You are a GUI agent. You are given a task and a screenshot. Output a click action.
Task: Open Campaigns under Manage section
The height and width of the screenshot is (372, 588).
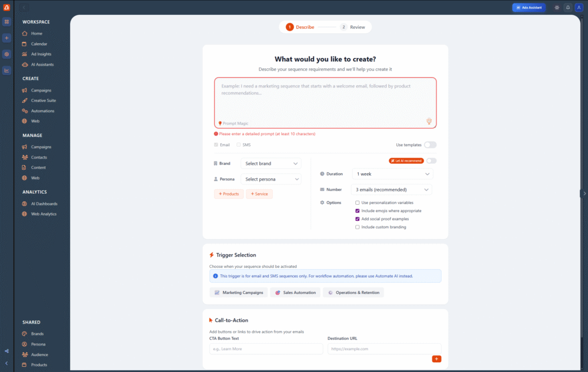[x=41, y=147]
